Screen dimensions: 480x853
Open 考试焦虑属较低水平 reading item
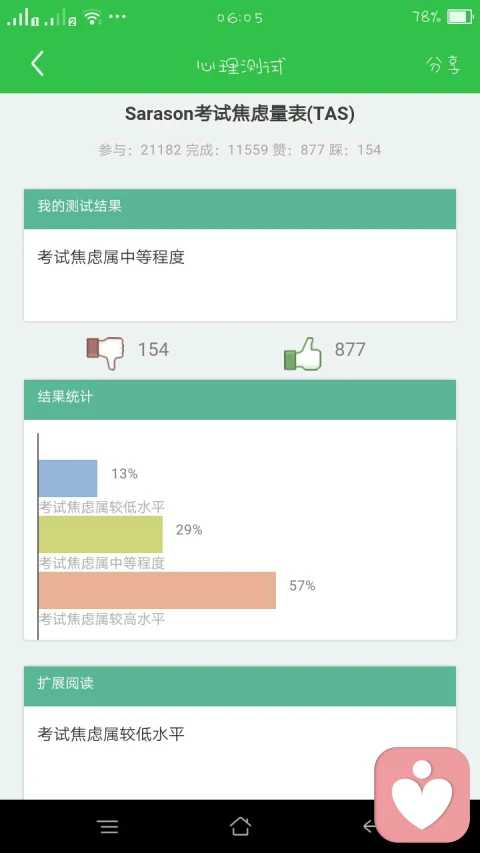[111, 734]
